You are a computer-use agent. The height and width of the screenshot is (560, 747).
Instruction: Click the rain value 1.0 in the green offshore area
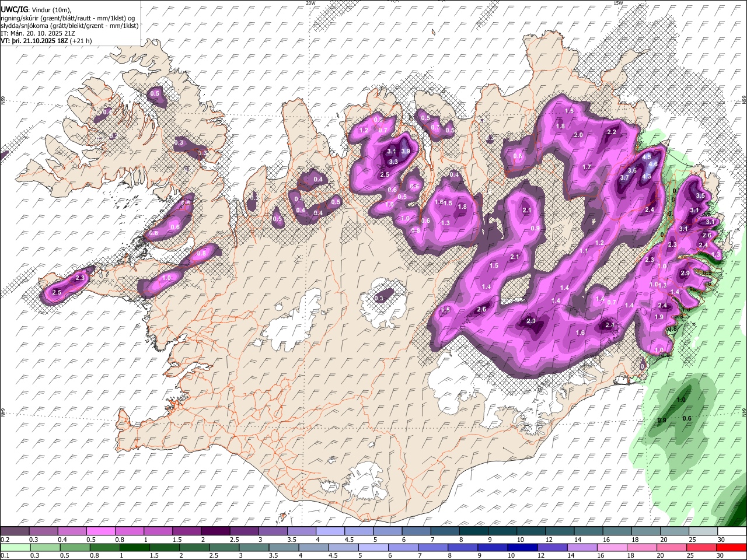(x=681, y=400)
